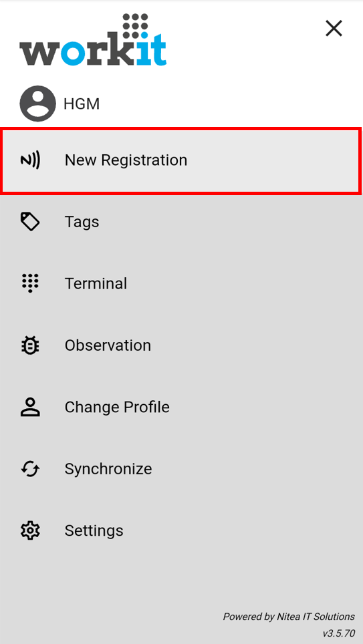The height and width of the screenshot is (644, 363).
Task: Open Settings menu text
Action: pos(94,530)
